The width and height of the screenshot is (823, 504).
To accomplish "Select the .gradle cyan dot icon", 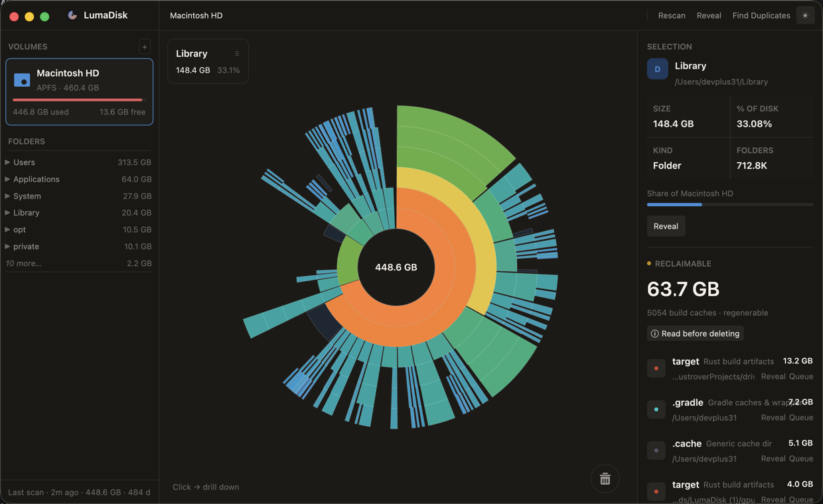I will 656,409.
